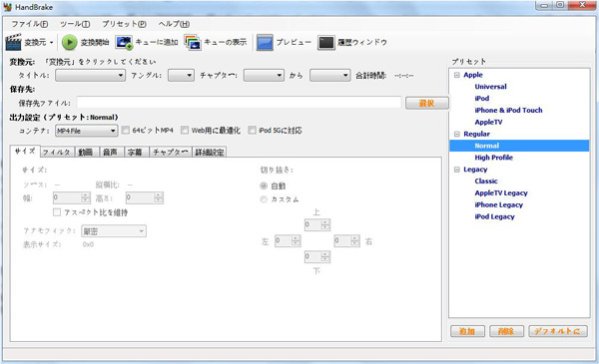Select the Universal preset
599x364 pixels.
point(490,87)
